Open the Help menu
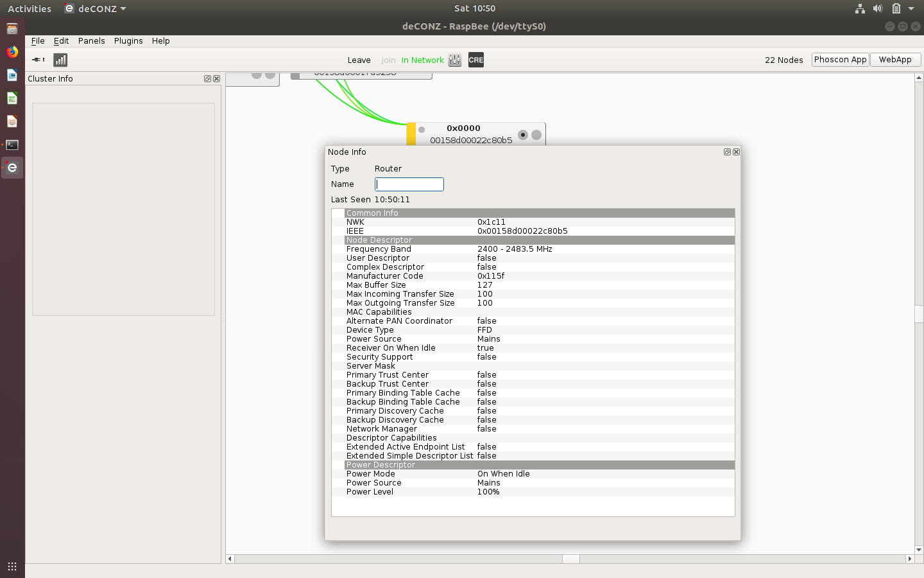Viewport: 924px width, 578px height. click(161, 40)
